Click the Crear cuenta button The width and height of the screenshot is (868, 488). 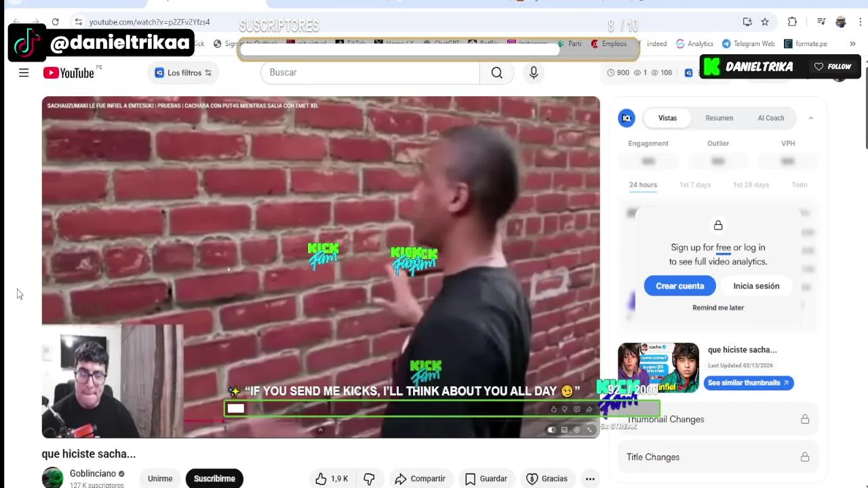(x=680, y=286)
